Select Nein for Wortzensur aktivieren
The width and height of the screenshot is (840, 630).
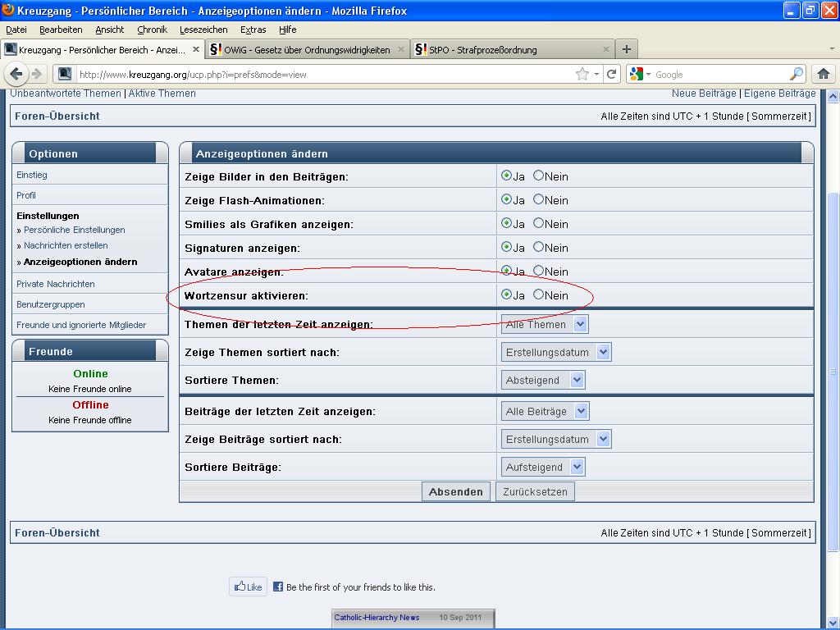click(539, 294)
